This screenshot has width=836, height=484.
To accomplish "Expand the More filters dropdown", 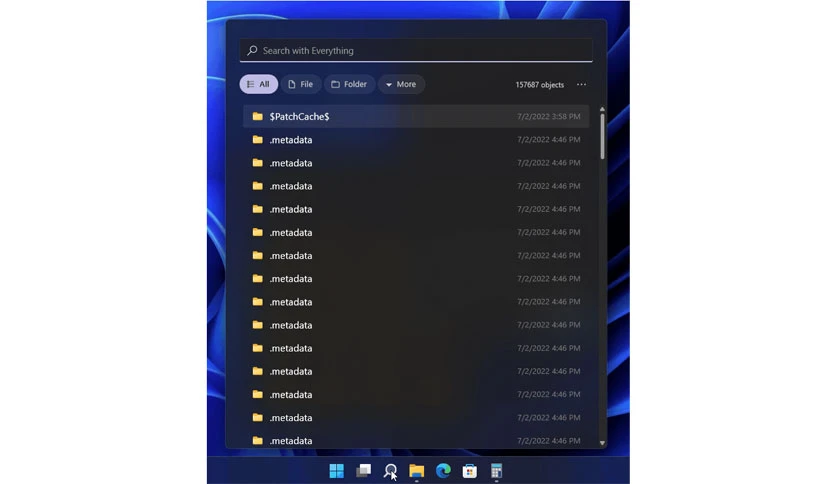I will (401, 84).
